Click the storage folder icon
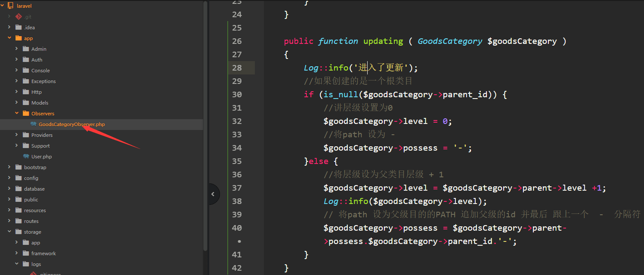The width and height of the screenshot is (644, 275). click(x=18, y=232)
